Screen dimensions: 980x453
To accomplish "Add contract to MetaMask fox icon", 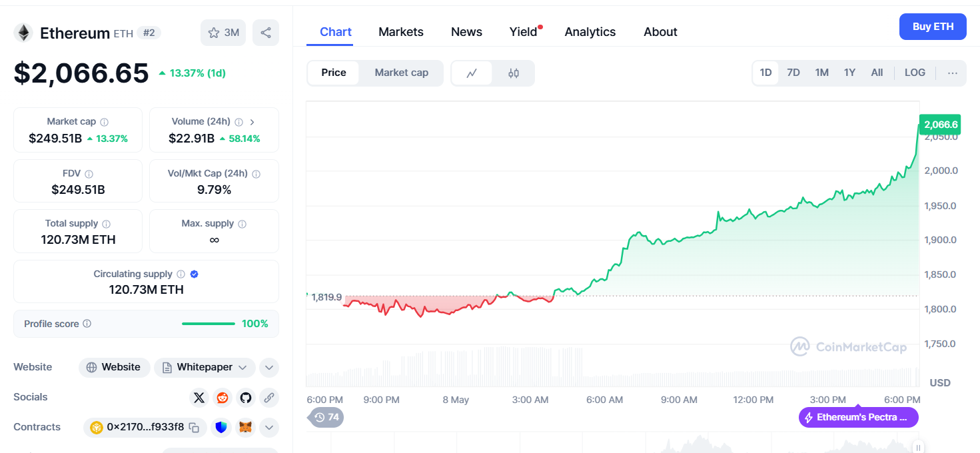I will click(246, 427).
